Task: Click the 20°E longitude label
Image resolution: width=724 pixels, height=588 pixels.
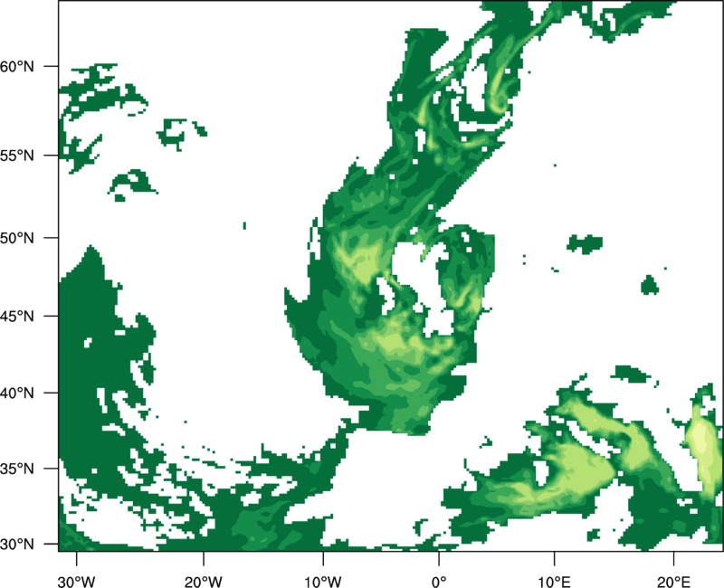Action: [673, 582]
